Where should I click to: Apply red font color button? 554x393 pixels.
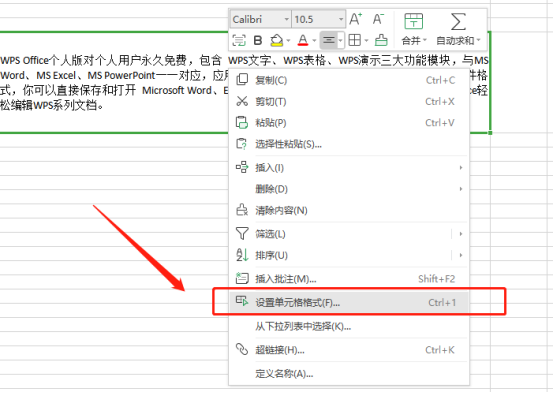[303, 40]
